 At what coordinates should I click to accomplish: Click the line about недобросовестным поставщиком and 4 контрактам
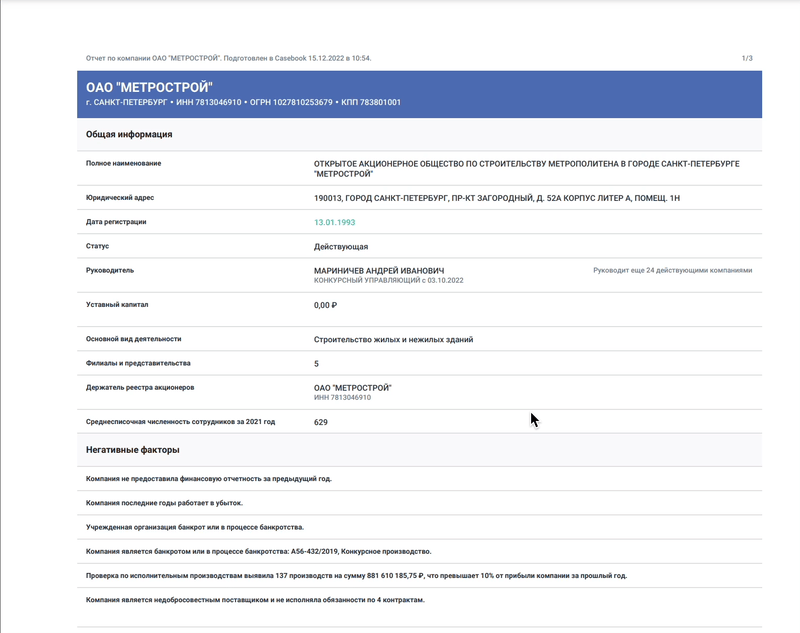click(x=255, y=600)
